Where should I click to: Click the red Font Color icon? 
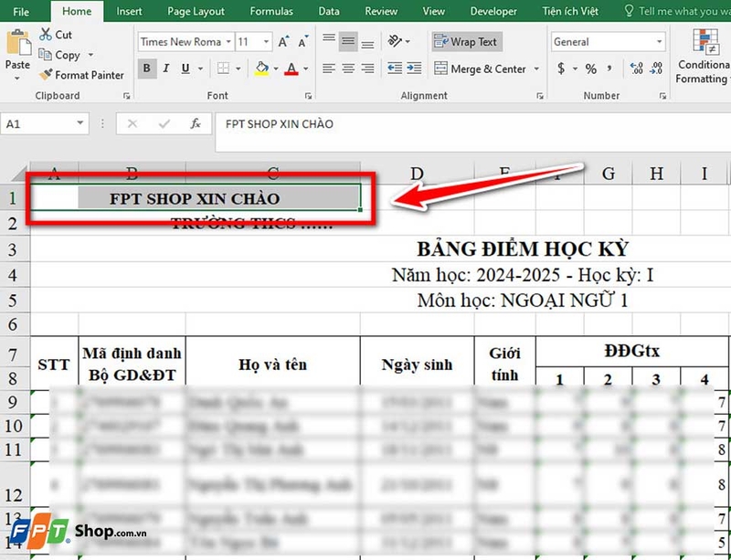291,69
